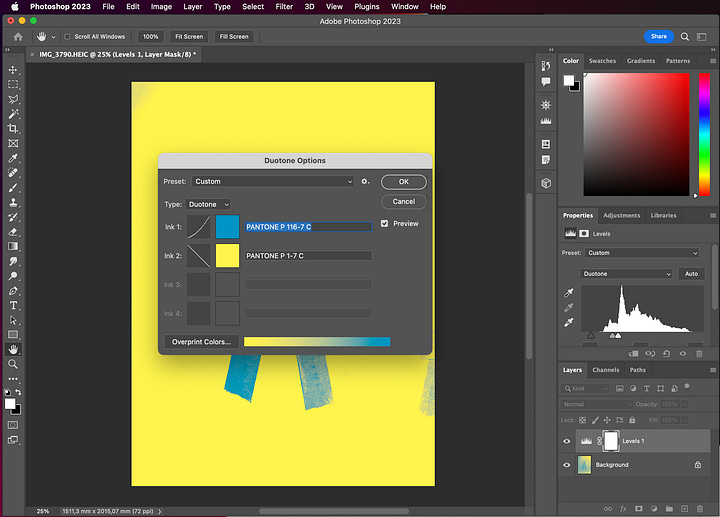Open the Layers panel options menu

pos(713,370)
